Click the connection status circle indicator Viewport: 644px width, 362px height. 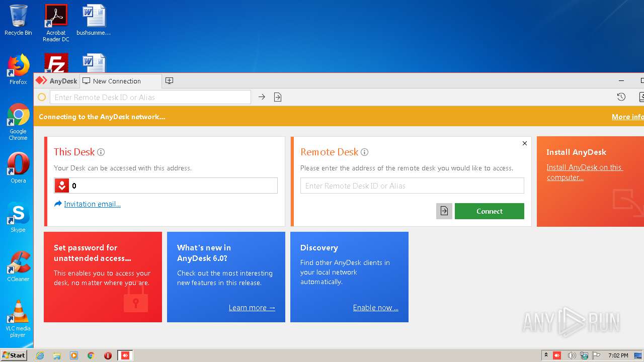[x=42, y=97]
